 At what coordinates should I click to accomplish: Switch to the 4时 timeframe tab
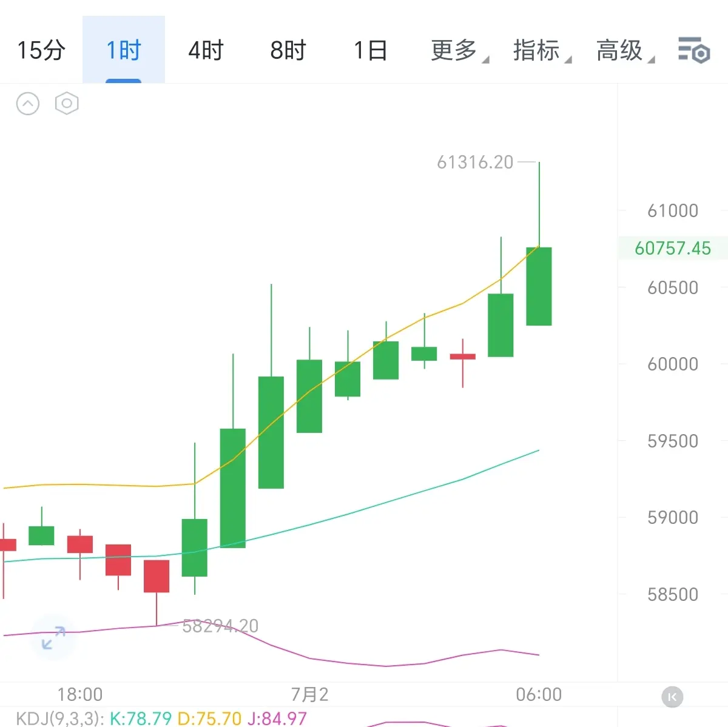(206, 50)
